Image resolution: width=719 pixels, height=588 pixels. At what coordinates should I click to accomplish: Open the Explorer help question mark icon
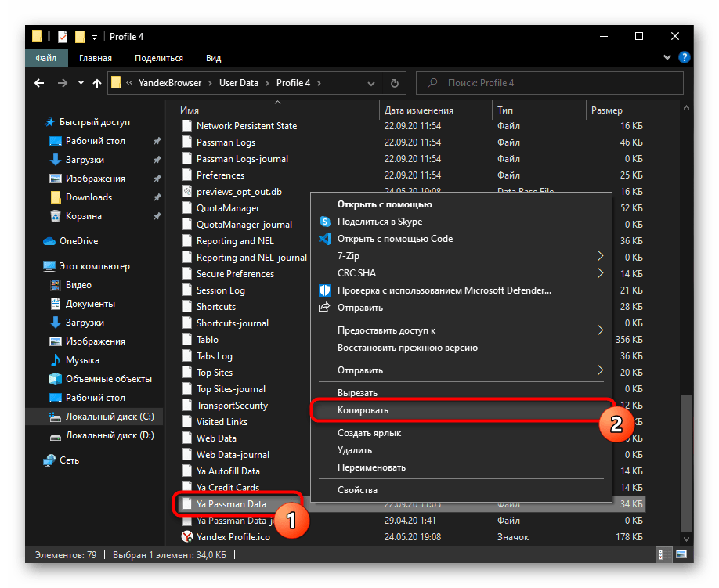click(x=684, y=57)
